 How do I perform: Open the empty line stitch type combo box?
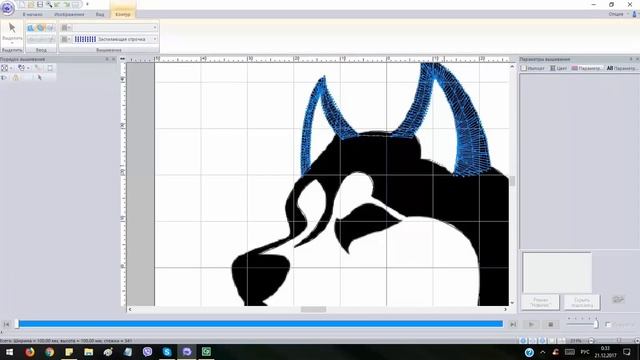[x=115, y=27]
